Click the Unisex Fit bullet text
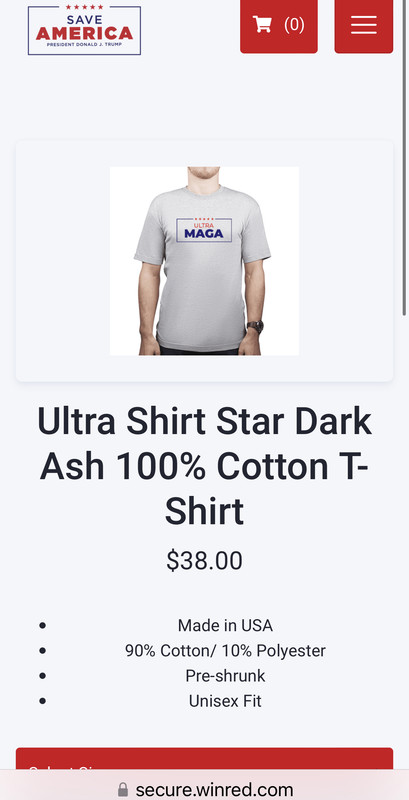The width and height of the screenshot is (409, 800). coord(225,701)
